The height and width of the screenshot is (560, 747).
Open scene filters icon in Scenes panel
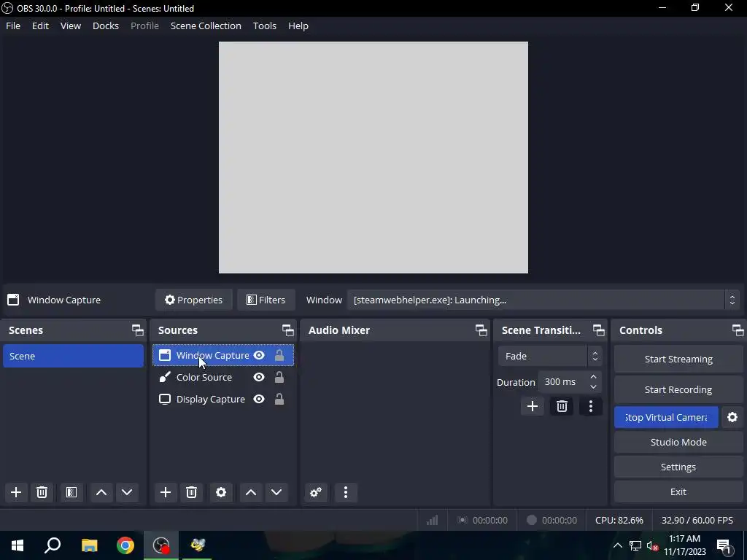(x=71, y=492)
